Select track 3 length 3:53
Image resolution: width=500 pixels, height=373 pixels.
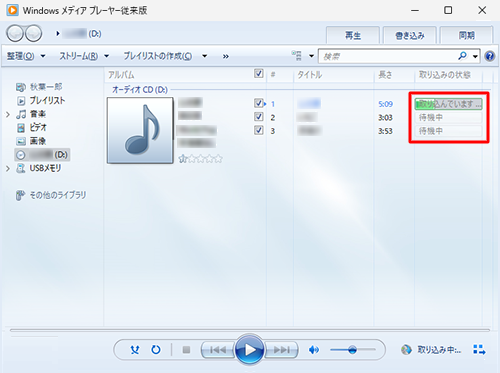385,131
